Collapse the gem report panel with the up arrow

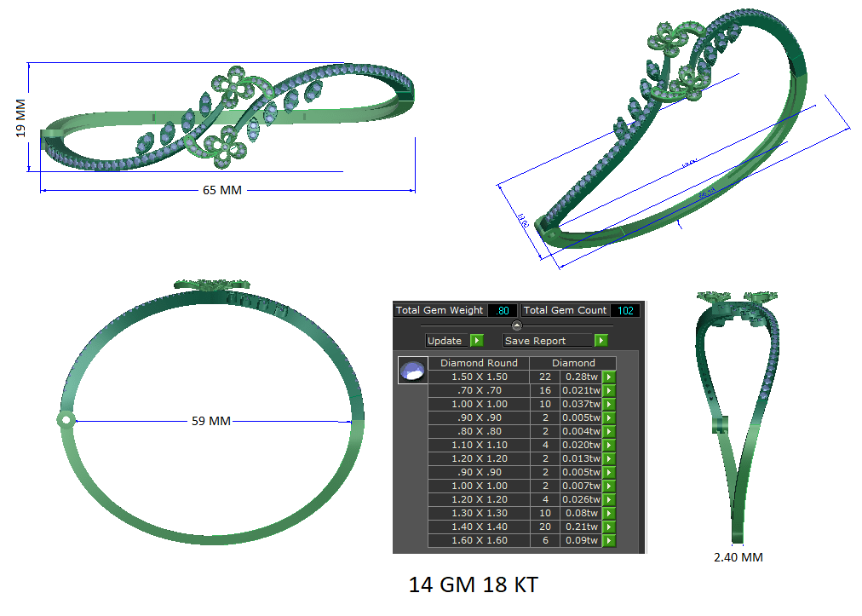[x=516, y=325]
